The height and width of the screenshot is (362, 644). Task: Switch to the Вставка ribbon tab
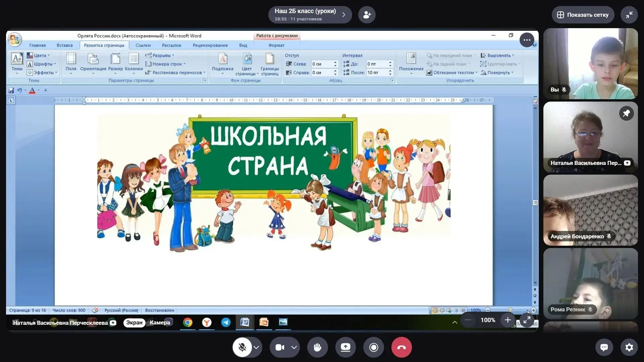tap(64, 45)
